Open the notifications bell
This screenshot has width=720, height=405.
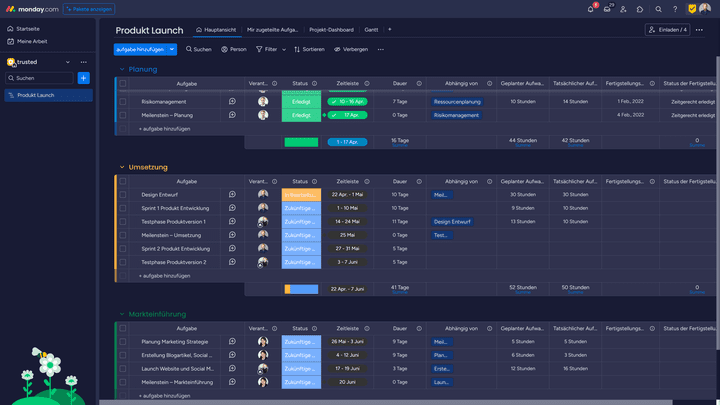coord(591,9)
